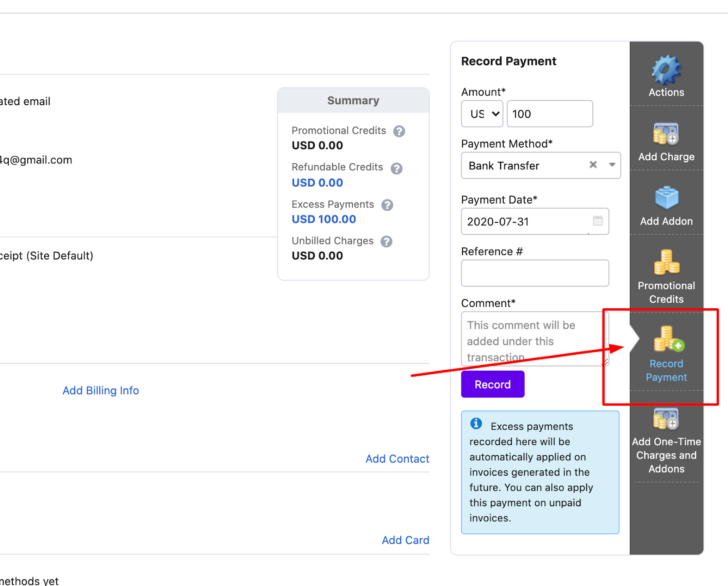
Task: Open the Actions gear icon
Action: coord(666,71)
